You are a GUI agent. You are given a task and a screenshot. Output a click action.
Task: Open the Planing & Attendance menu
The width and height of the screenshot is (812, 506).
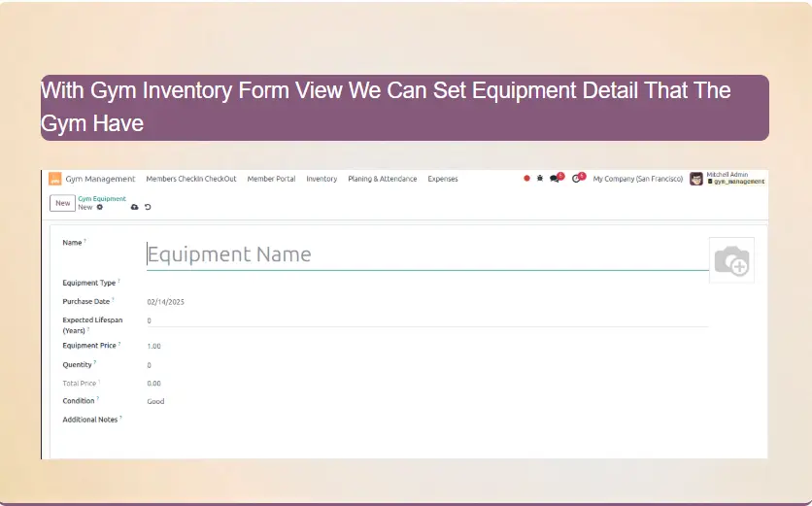383,179
